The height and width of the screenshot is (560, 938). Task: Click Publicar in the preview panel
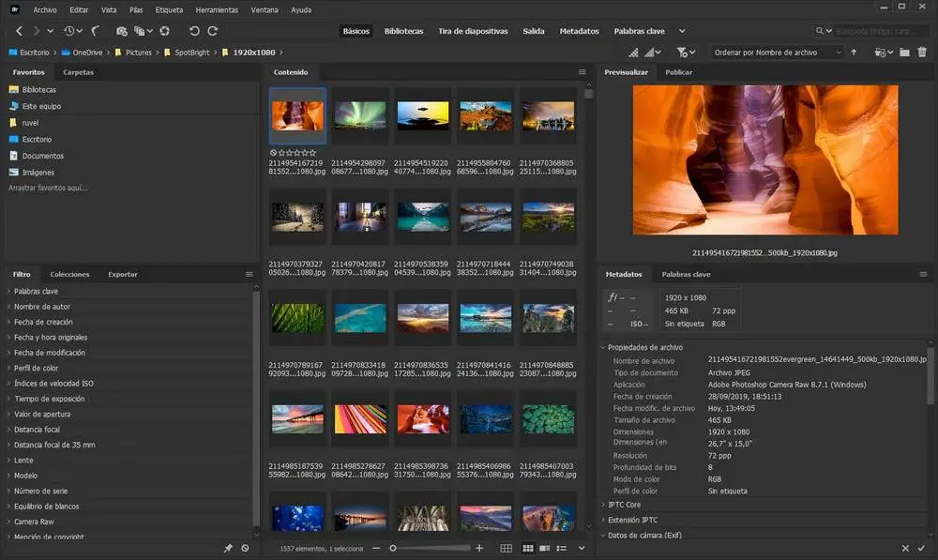pos(678,71)
